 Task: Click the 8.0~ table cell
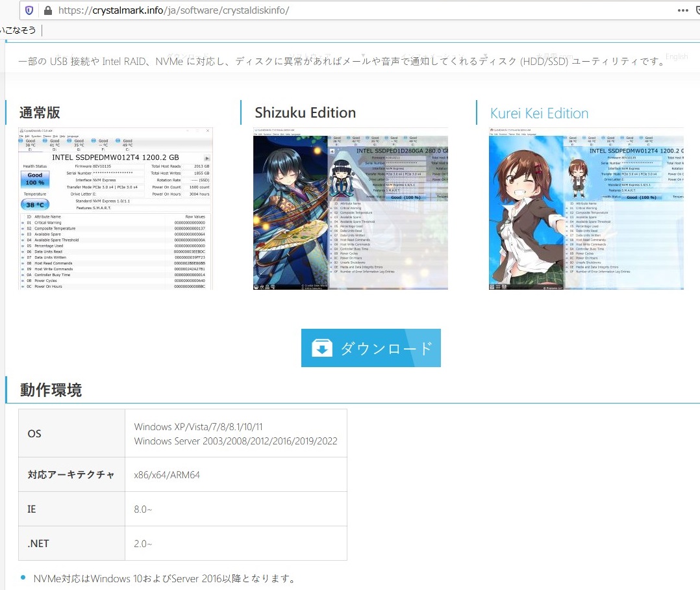236,509
